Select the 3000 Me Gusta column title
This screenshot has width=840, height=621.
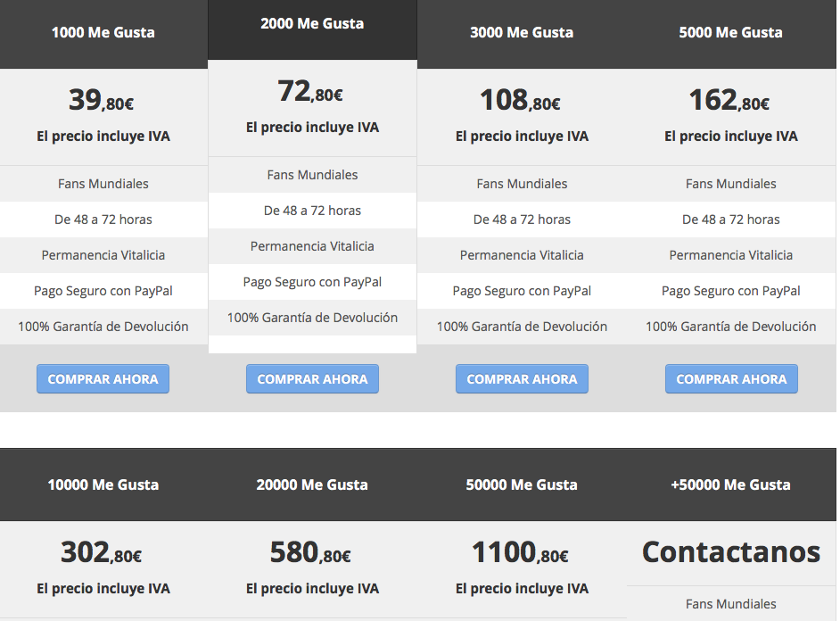pos(522,33)
